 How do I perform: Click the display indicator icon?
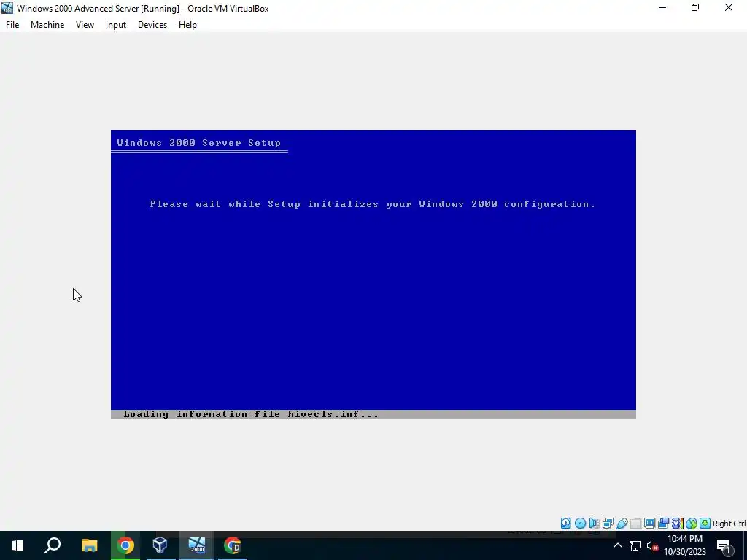649,524
